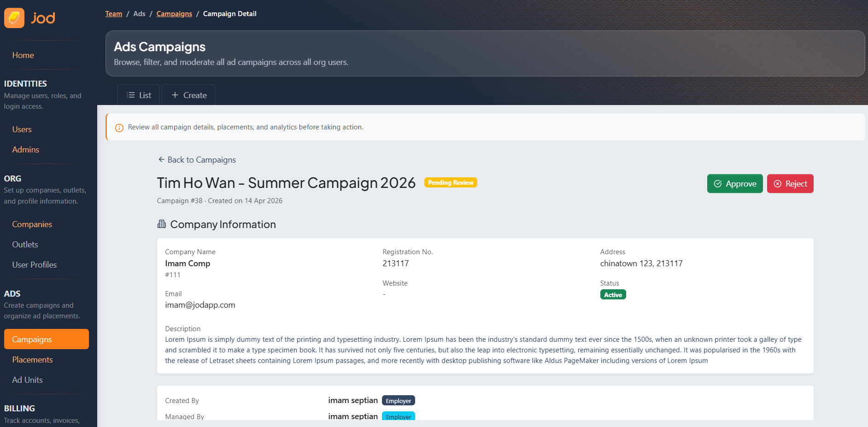Reject the Summer Campaign 2026
This screenshot has width=868, height=427.
[x=790, y=184]
